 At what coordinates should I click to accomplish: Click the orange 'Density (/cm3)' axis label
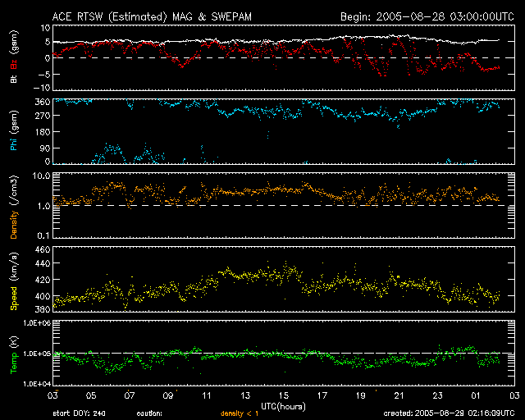tap(14, 205)
